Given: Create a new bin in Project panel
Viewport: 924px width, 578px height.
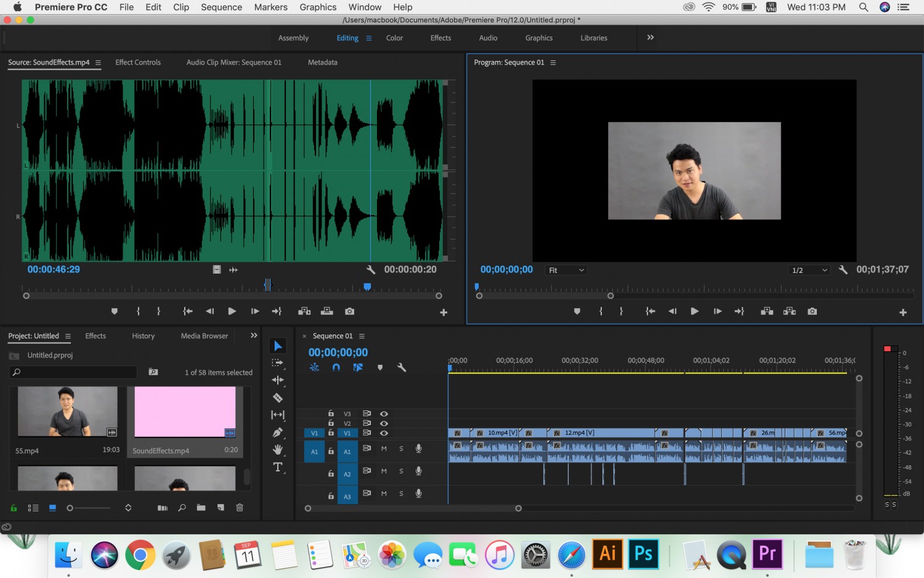Looking at the screenshot, I should click(201, 508).
